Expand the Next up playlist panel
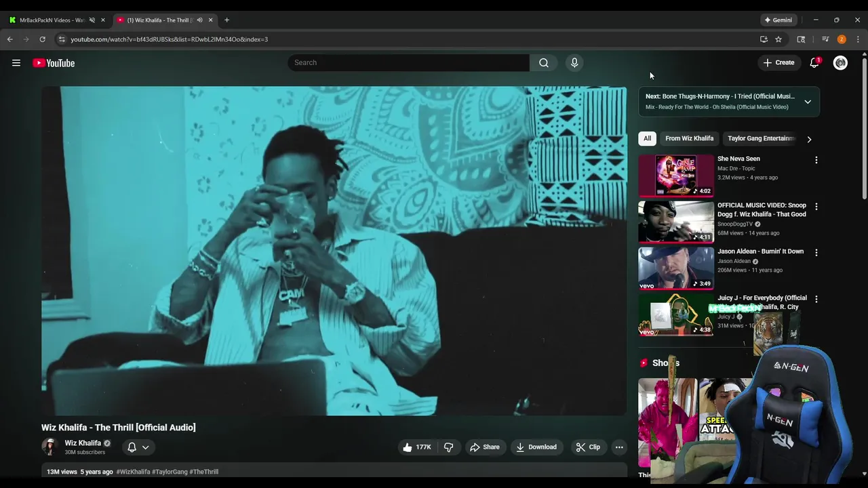The width and height of the screenshot is (868, 488). click(808, 102)
